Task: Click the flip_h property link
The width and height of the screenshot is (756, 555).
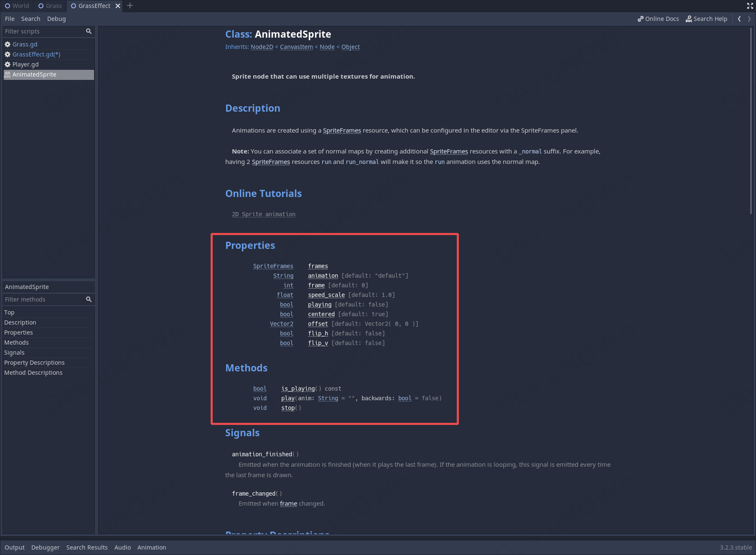Action: (318, 333)
